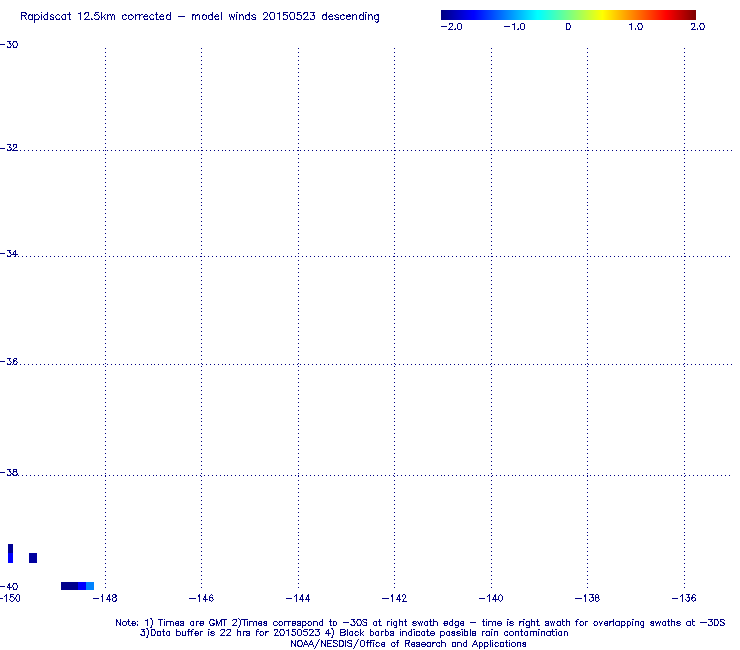Click the -150 longitude axis label
The image size is (740, 650).
coord(10,599)
